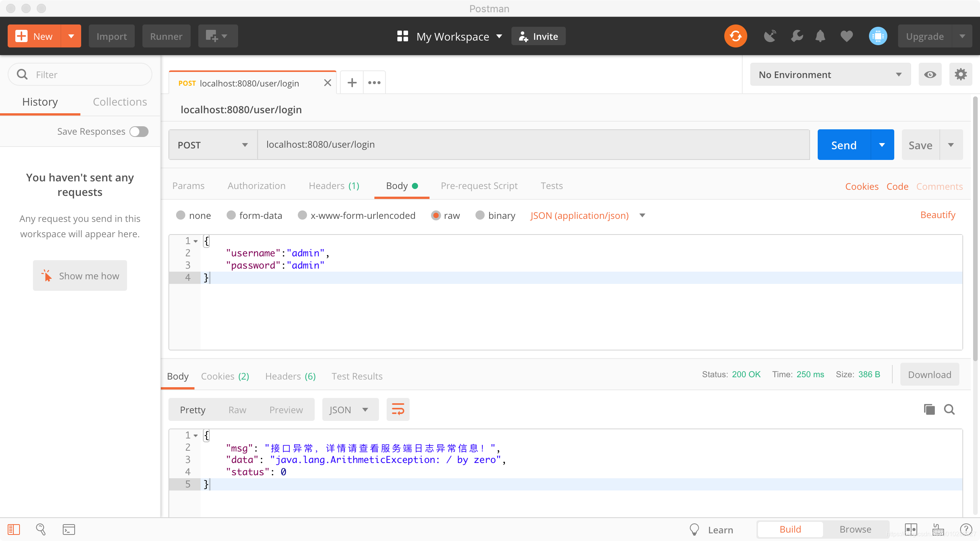Image resolution: width=980 pixels, height=541 pixels.
Task: Open the tab options ellipsis menu
Action: pyautogui.click(x=374, y=82)
